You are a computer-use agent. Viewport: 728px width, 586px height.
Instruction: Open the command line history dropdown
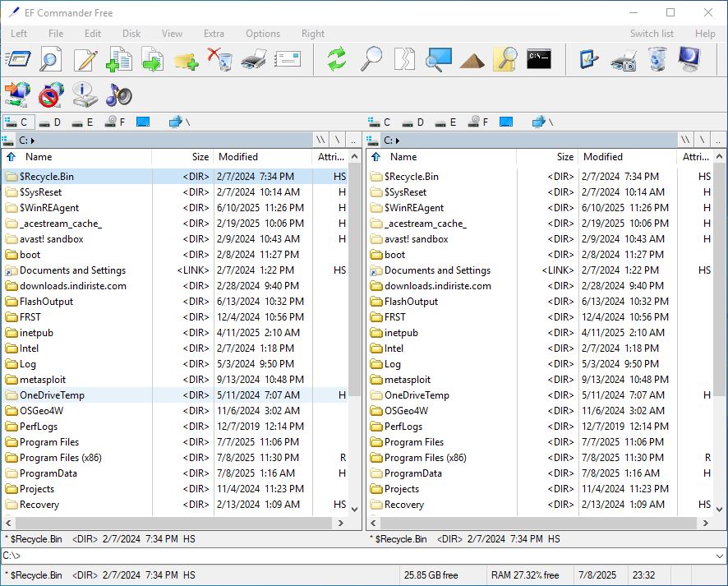tap(719, 556)
